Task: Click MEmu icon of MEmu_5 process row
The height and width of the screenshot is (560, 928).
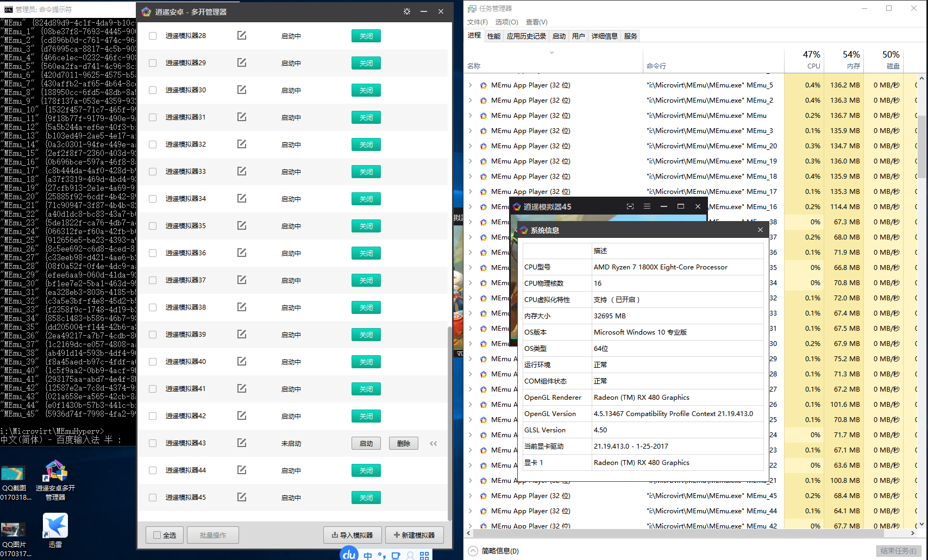Action: (x=483, y=85)
